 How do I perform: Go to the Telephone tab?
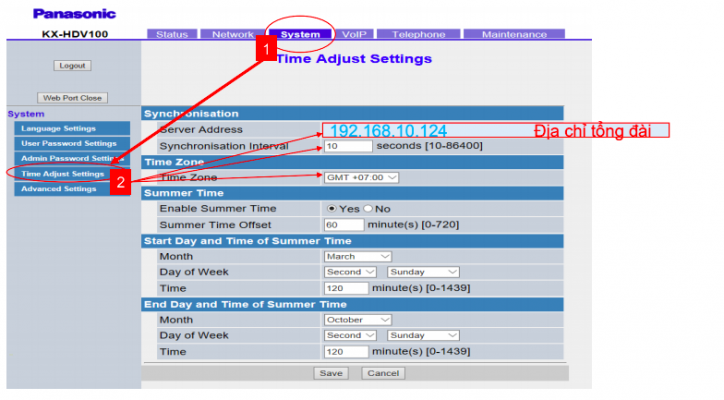point(418,34)
